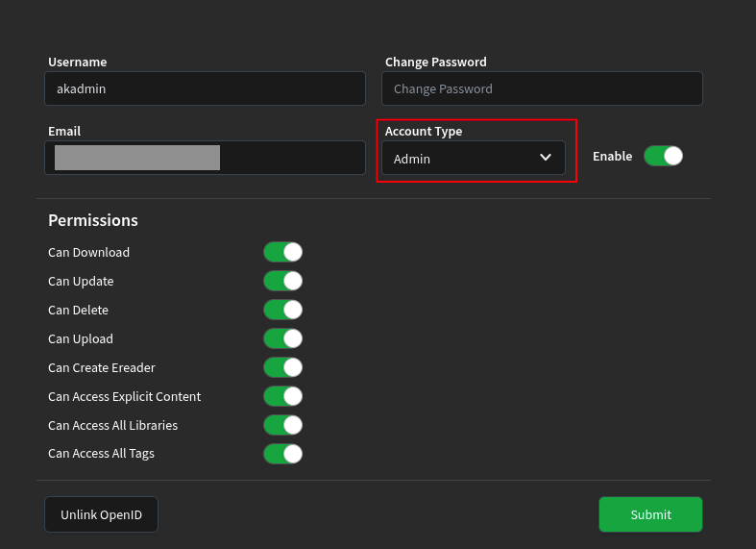Viewport: 756px width, 549px height.
Task: Disable Can Access Explicit Content toggle
Action: pyautogui.click(x=282, y=396)
